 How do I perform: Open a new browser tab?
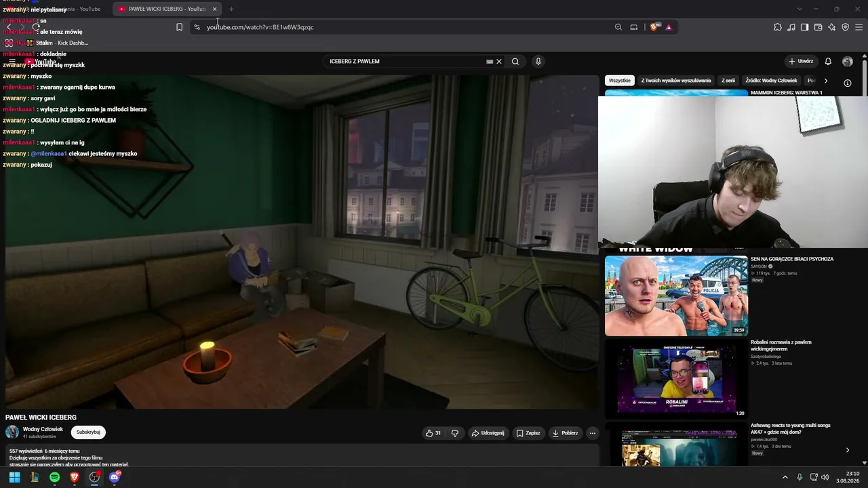pyautogui.click(x=231, y=9)
